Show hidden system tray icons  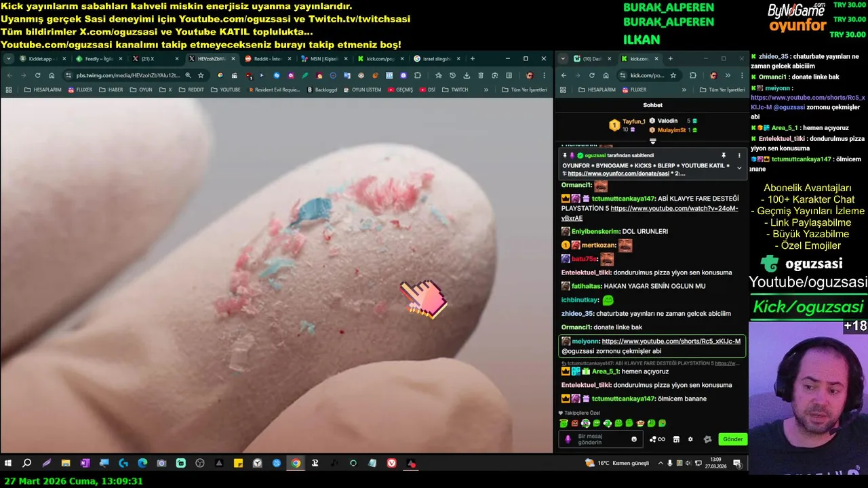click(659, 463)
